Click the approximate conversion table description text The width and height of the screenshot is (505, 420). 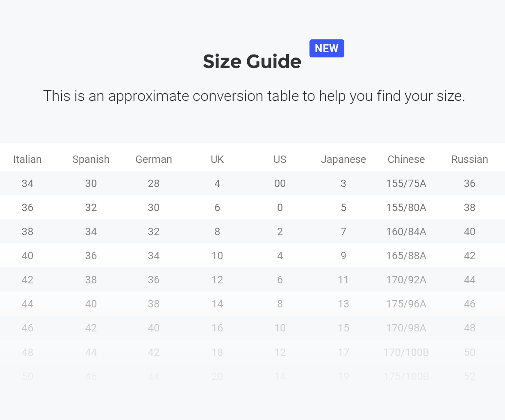click(254, 96)
